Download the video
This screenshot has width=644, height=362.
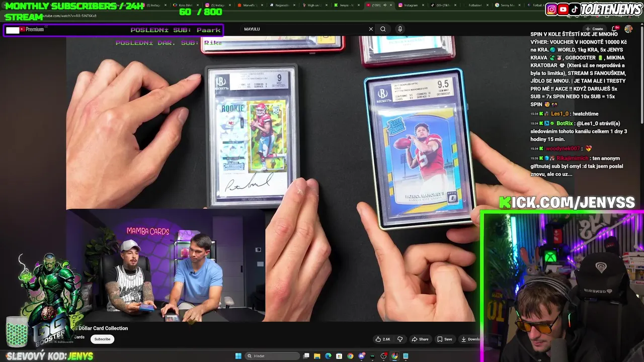[470, 339]
